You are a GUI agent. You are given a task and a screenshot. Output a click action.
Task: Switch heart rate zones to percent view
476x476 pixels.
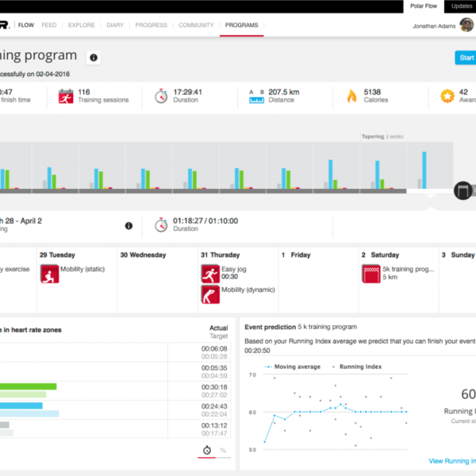click(x=222, y=450)
